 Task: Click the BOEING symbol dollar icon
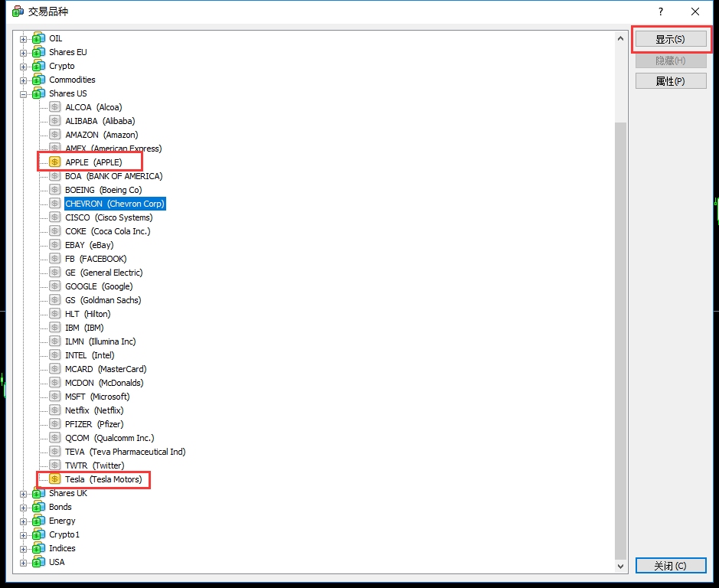point(55,189)
